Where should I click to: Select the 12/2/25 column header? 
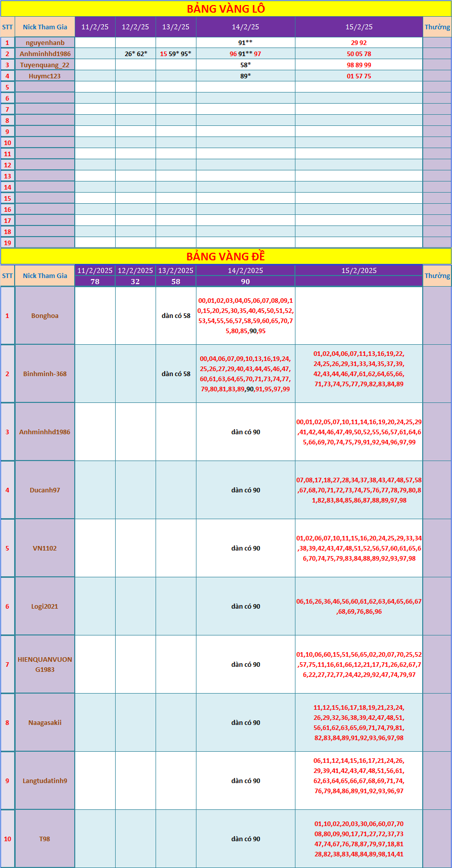135,27
